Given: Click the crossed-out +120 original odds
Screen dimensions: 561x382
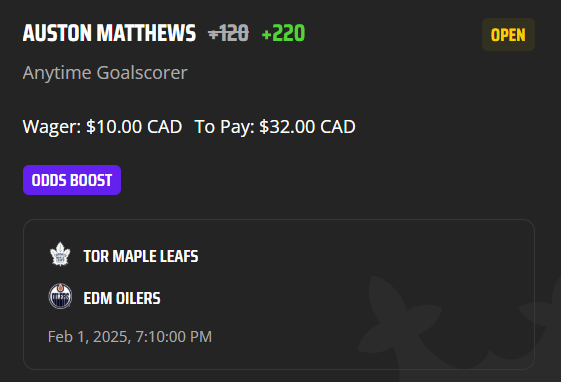Looking at the screenshot, I should coord(228,33).
